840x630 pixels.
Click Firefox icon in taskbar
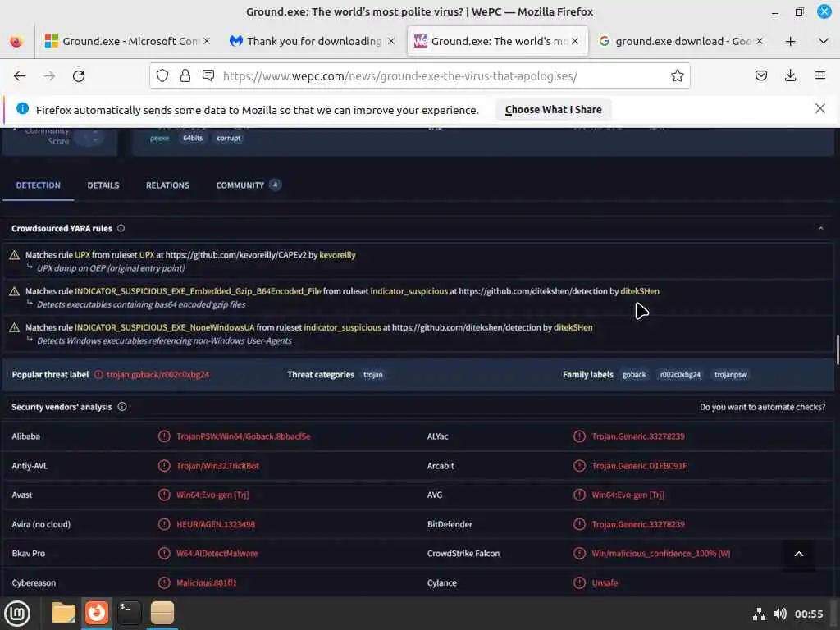point(97,614)
